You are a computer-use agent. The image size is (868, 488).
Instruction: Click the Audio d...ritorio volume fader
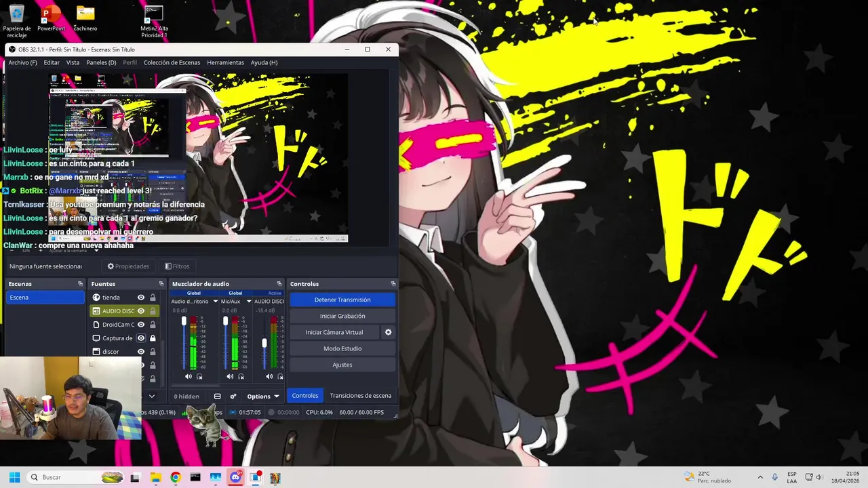point(184,321)
